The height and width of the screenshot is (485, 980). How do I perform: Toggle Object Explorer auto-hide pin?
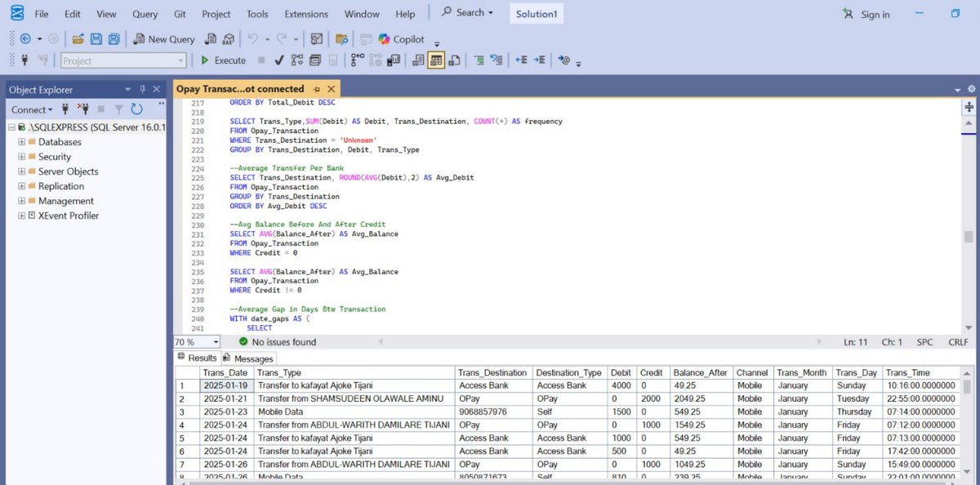(x=142, y=89)
